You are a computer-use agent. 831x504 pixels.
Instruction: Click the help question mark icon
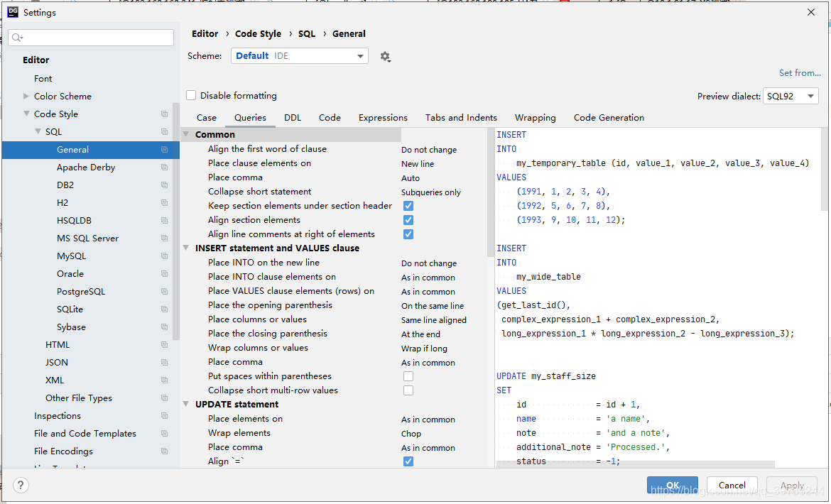(21, 485)
